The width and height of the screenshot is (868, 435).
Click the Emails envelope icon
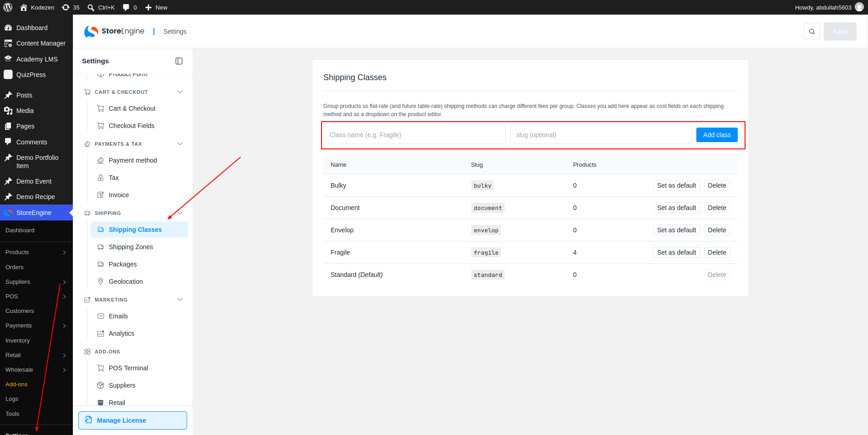101,316
